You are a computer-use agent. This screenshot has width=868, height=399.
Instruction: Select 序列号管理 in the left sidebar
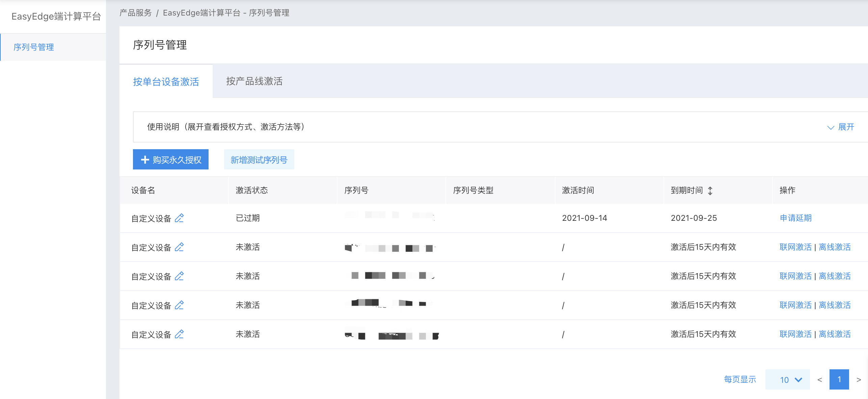coord(53,47)
